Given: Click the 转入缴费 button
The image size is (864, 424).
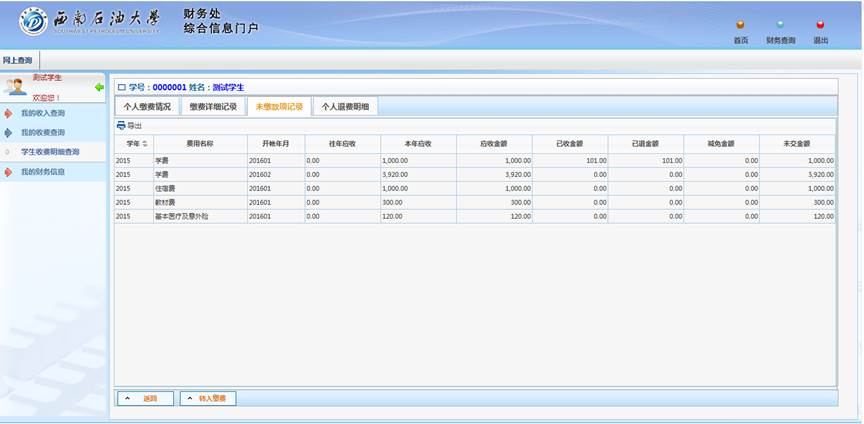Looking at the screenshot, I should tap(208, 398).
